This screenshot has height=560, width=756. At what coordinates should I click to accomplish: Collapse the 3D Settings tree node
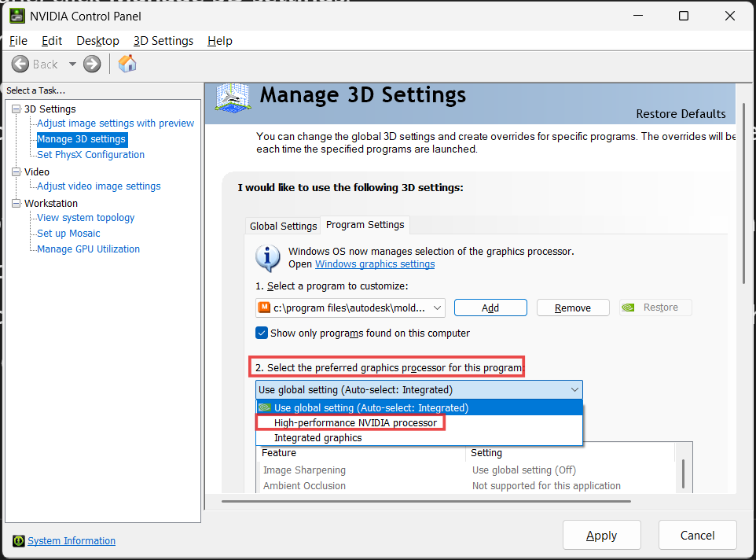tap(17, 109)
